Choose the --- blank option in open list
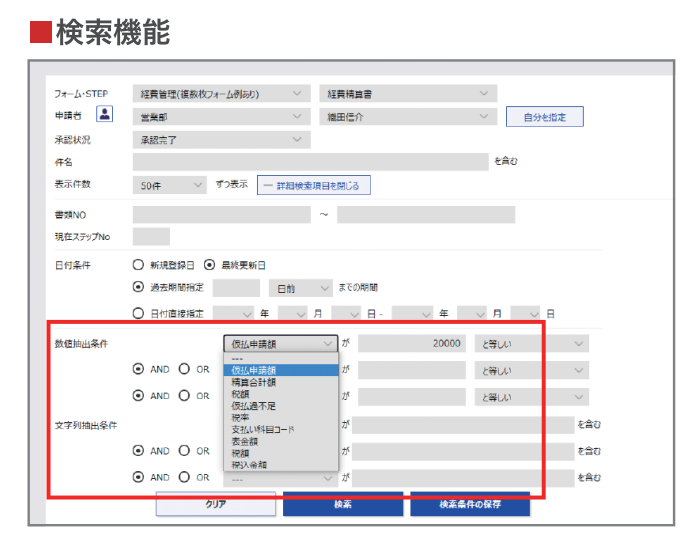The width and height of the screenshot is (690, 539). tap(281, 359)
